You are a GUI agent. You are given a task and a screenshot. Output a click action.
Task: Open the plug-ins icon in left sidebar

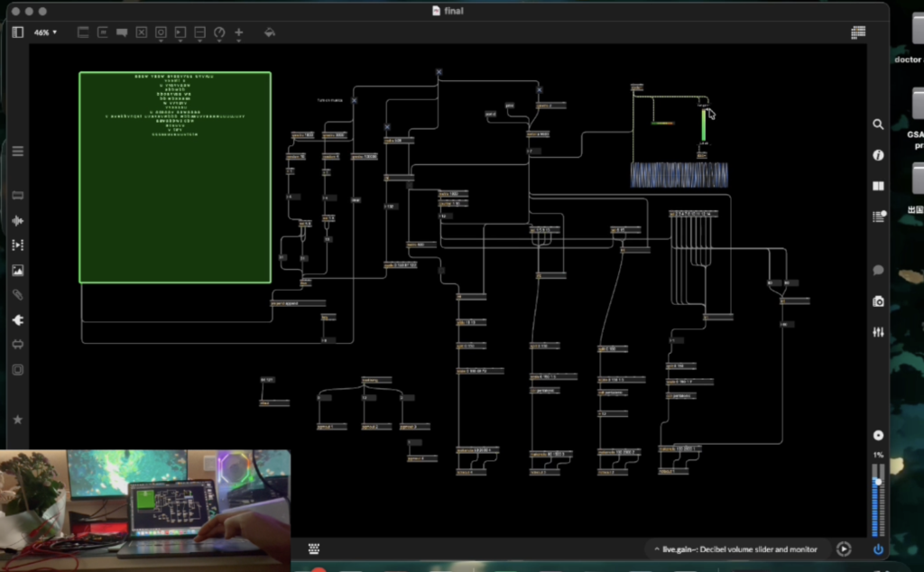click(x=18, y=320)
